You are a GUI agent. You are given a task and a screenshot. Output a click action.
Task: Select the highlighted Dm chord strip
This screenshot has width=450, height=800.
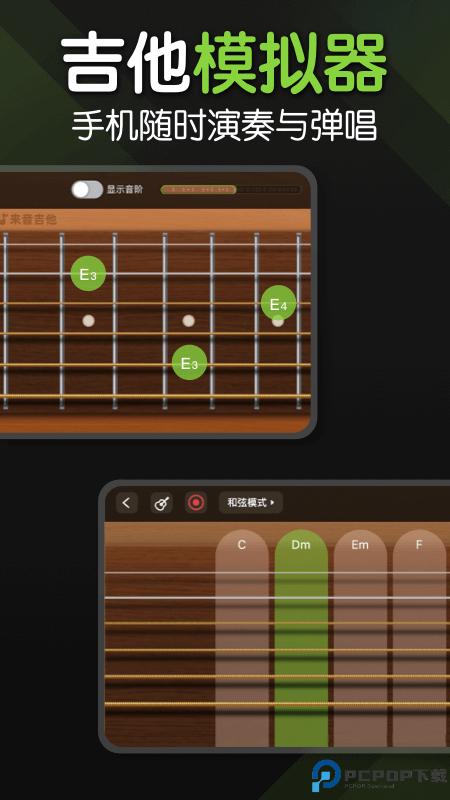click(301, 638)
